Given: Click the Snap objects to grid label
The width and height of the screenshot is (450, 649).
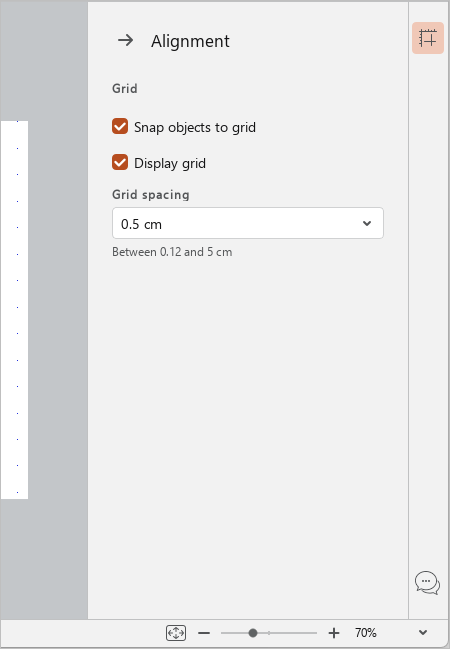Looking at the screenshot, I should [195, 127].
